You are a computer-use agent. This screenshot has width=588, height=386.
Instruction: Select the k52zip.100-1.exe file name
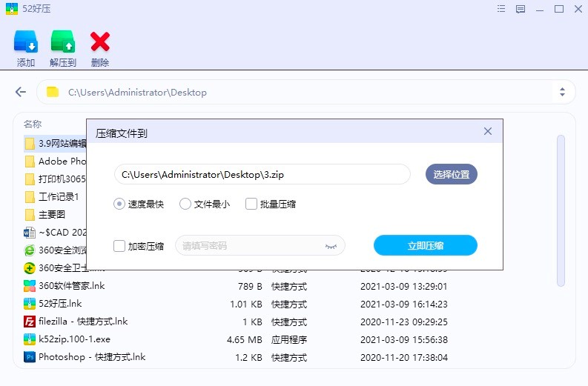[75, 339]
